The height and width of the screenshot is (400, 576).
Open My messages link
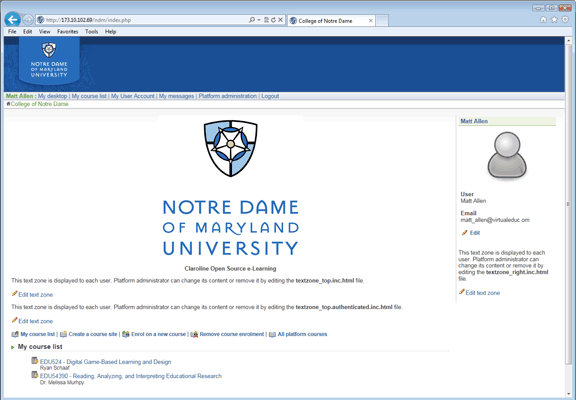(x=176, y=96)
